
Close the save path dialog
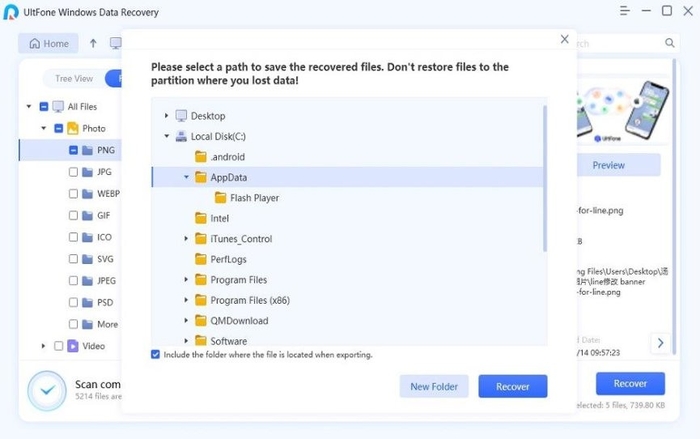(x=564, y=40)
